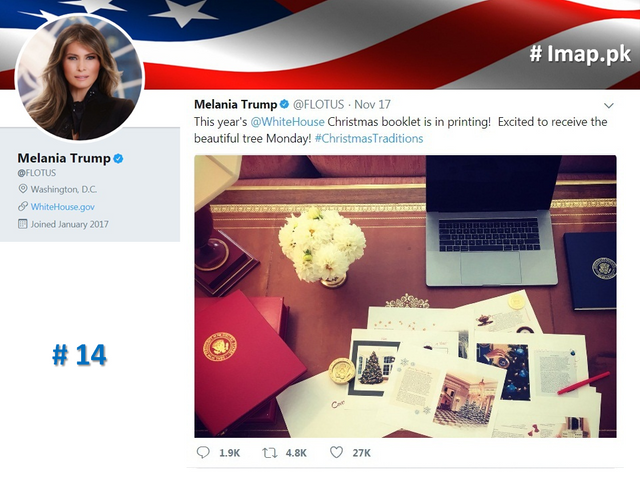Click the calendar icon beside Joined January 2017
640x480 pixels.
click(23, 224)
